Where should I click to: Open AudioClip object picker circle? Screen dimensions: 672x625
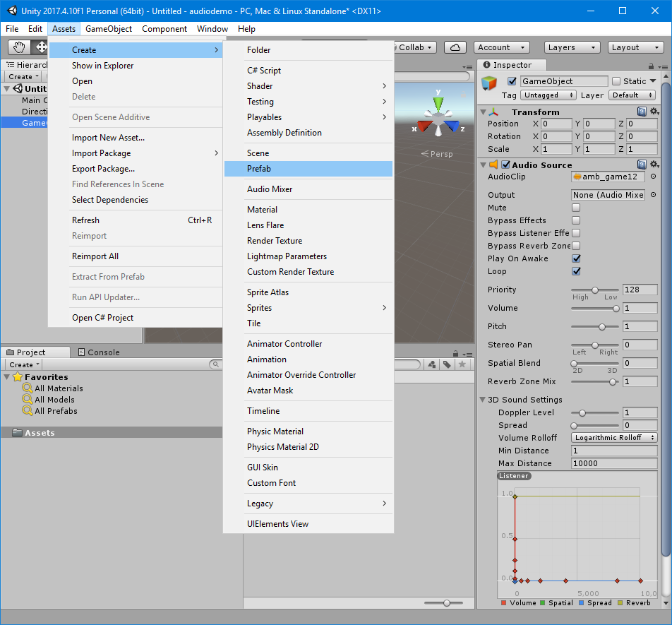click(653, 176)
